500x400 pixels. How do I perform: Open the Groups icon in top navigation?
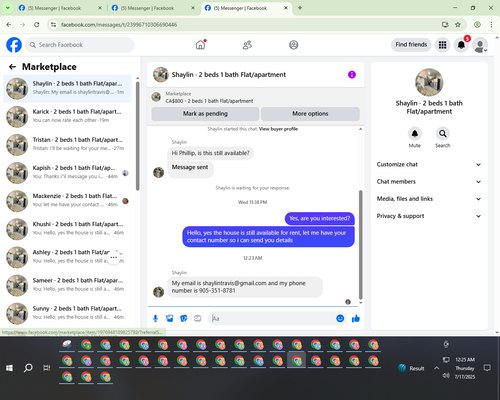click(294, 45)
